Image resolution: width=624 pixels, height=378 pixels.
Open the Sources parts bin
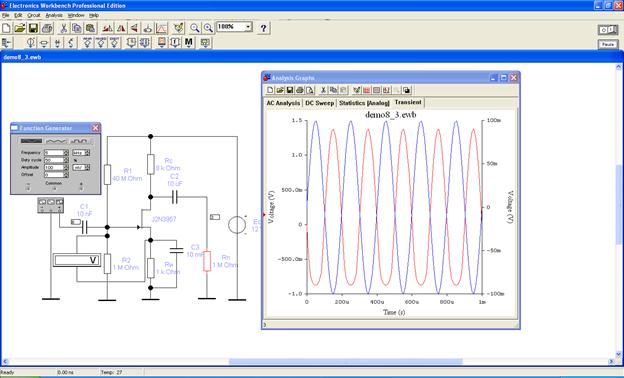tap(31, 42)
